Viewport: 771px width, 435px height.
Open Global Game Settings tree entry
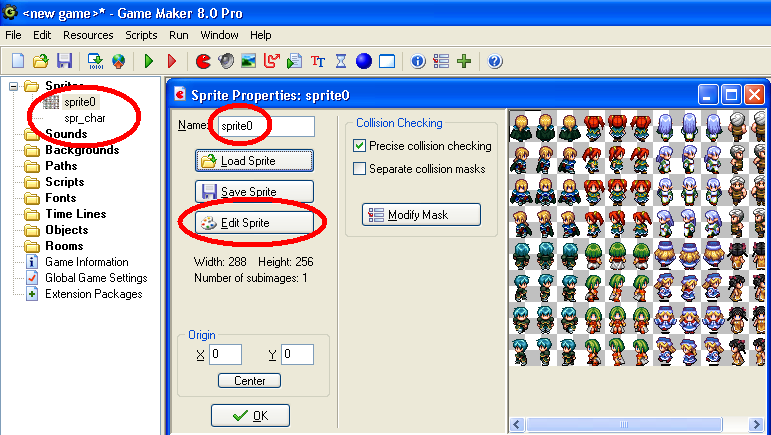96,278
